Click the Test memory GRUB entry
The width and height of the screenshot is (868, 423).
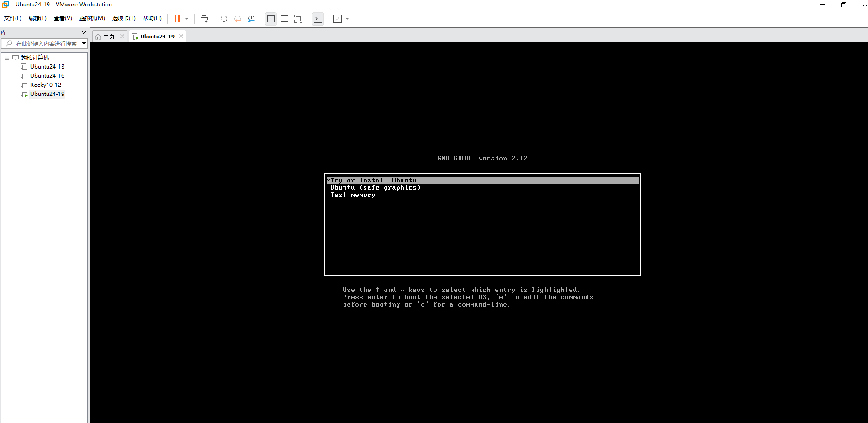353,195
